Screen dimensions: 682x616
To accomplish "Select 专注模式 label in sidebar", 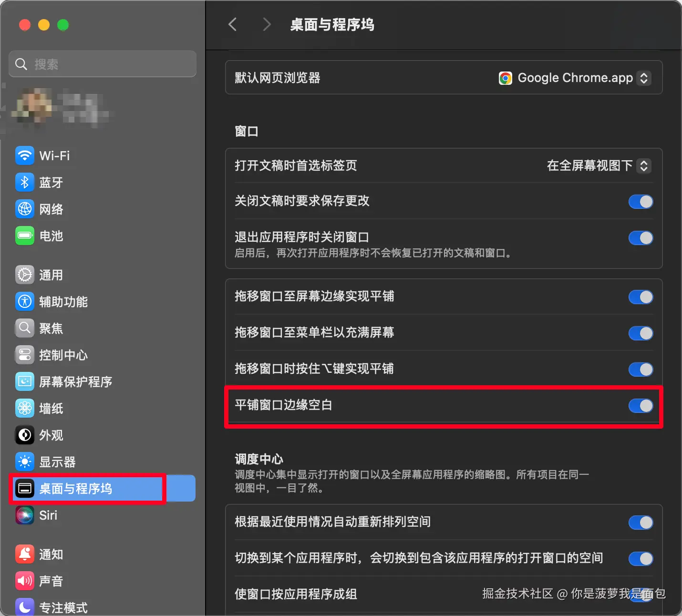I will [63, 607].
